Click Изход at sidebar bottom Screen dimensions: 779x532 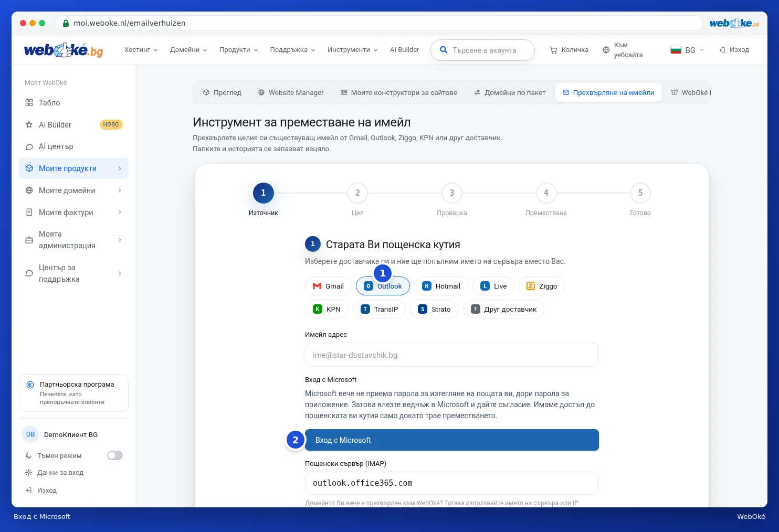[x=41, y=491]
